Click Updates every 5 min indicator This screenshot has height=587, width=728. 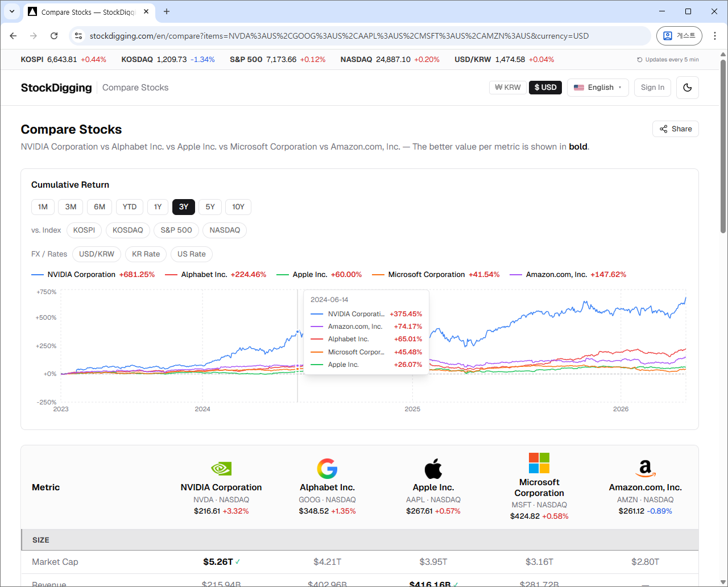click(x=668, y=60)
